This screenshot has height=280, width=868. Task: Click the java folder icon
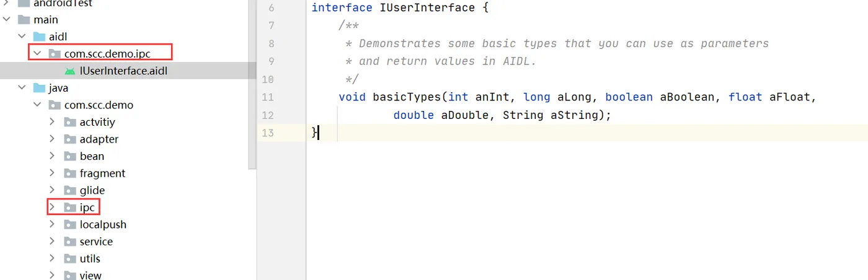click(39, 89)
